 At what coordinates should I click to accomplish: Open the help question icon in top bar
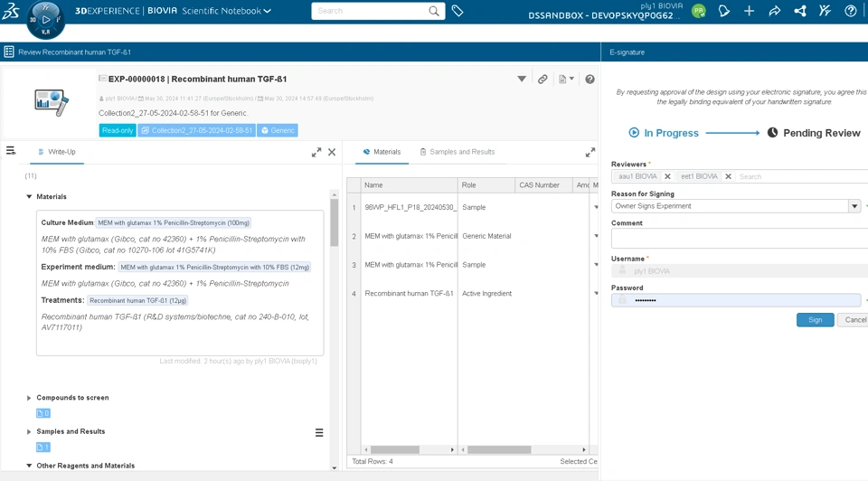coord(851,11)
